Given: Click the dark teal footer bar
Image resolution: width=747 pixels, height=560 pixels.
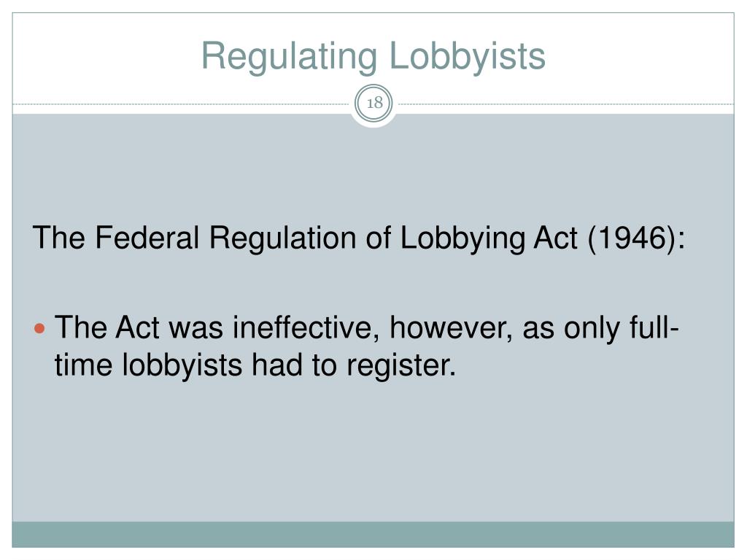Looking at the screenshot, I should click(373, 534).
